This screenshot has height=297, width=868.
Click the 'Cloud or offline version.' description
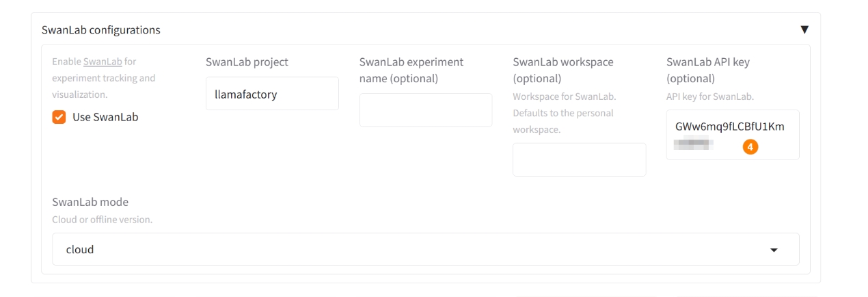click(102, 220)
